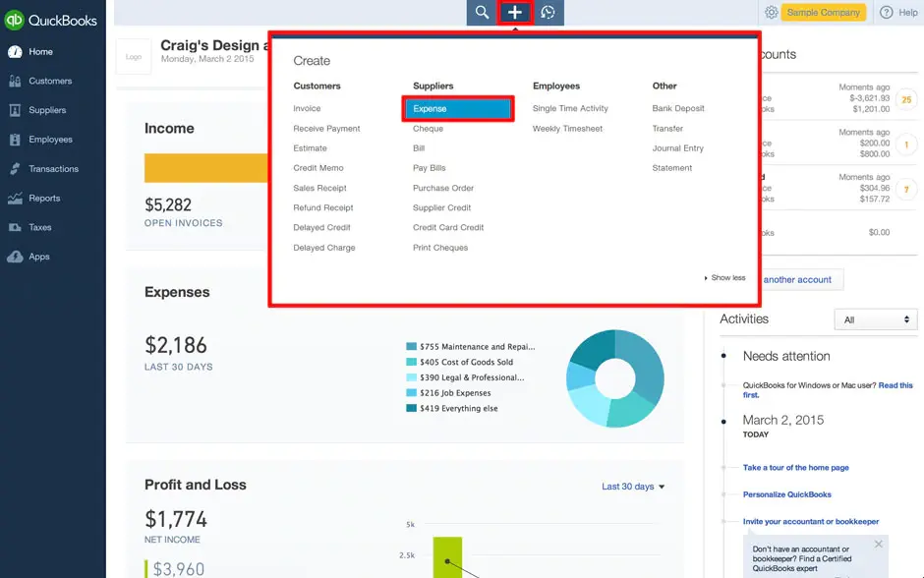This screenshot has height=578, width=924.
Task: Open Personalize QuickBooks link
Action: point(786,494)
